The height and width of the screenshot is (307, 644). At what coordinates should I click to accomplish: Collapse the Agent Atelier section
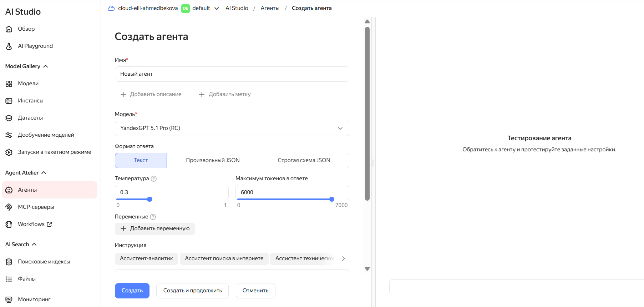26,173
